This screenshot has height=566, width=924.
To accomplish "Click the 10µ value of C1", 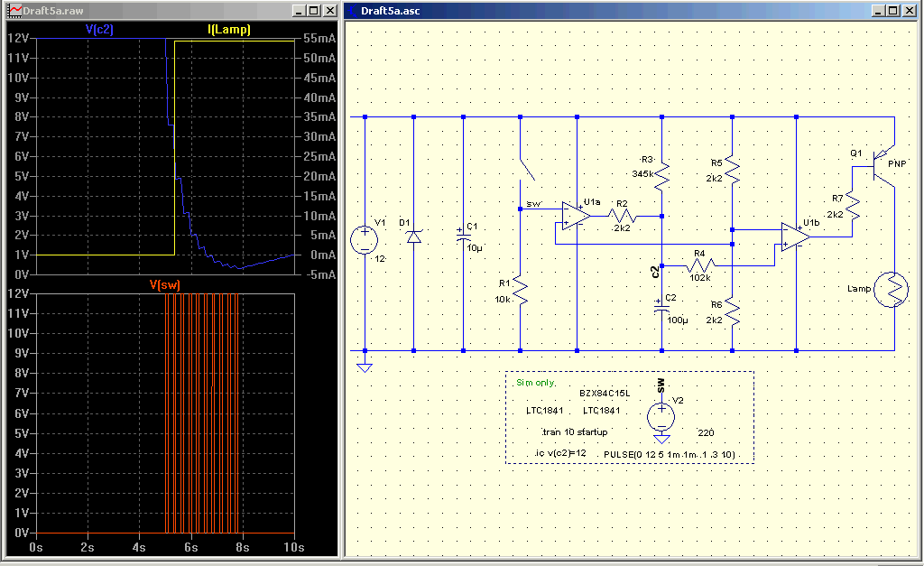I will 475,248.
